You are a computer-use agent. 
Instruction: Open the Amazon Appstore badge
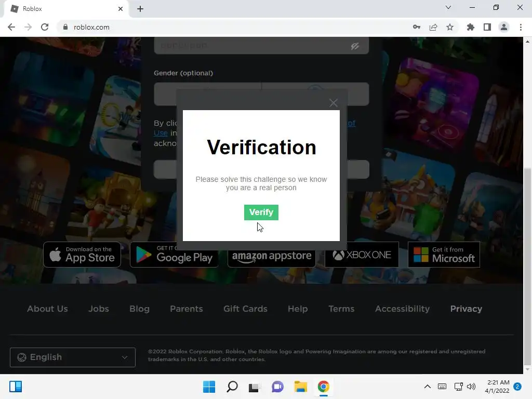tap(271, 255)
